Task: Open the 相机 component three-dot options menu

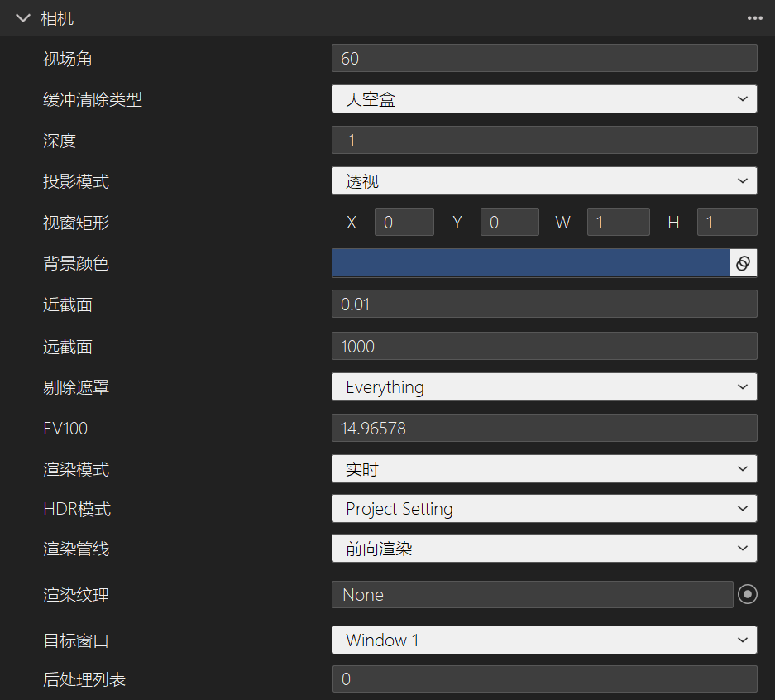Action: 754,17
